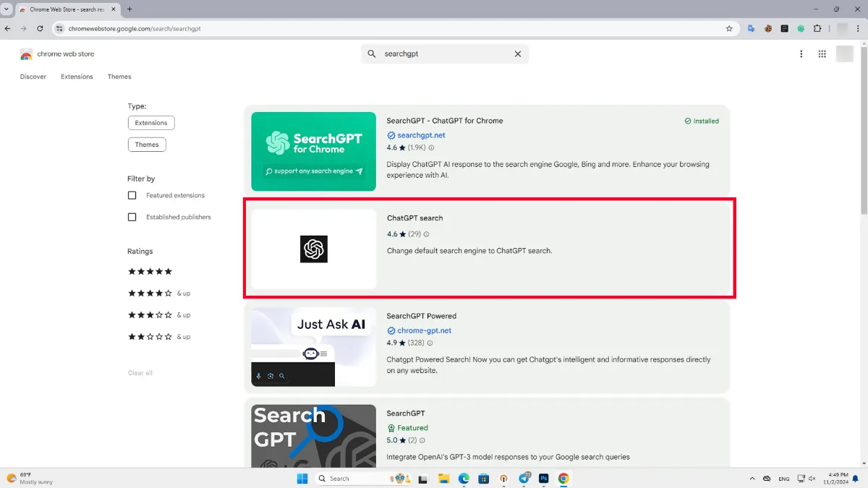Open the ChatGPT search extension thumbnail
868x488 pixels.
click(x=313, y=249)
